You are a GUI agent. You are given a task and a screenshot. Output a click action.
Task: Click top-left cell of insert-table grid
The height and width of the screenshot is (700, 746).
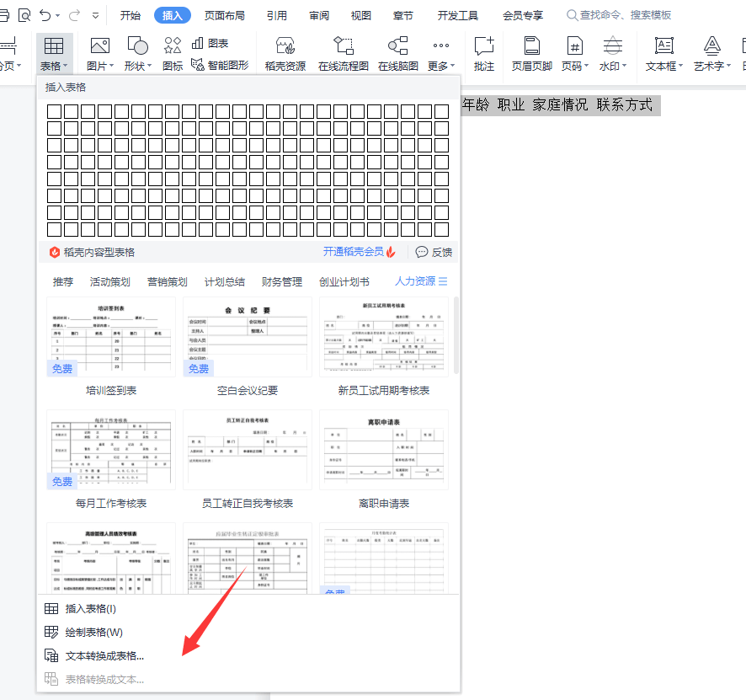pyautogui.click(x=54, y=111)
